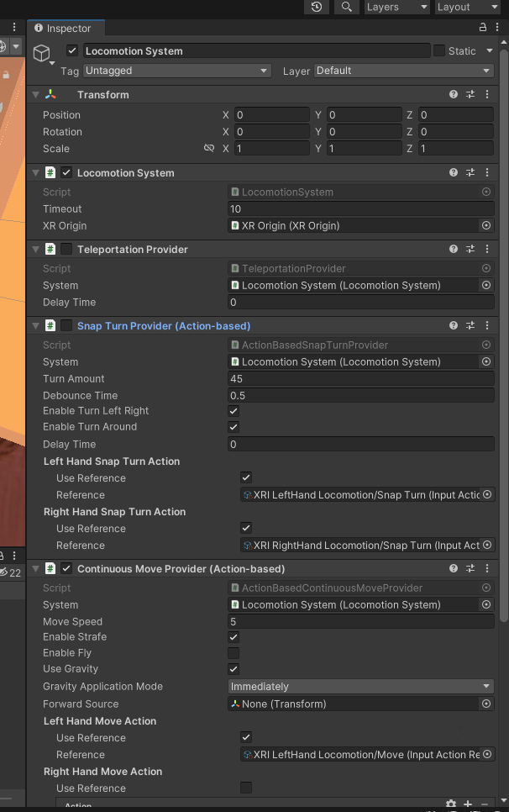
Task: Uncheck Enable Turn Around
Action: (x=234, y=427)
